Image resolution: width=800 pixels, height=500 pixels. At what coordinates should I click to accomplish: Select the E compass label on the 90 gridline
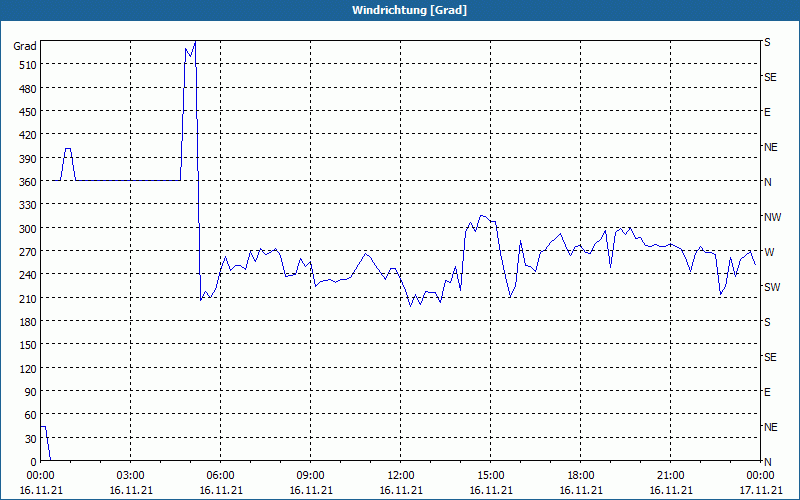767,392
